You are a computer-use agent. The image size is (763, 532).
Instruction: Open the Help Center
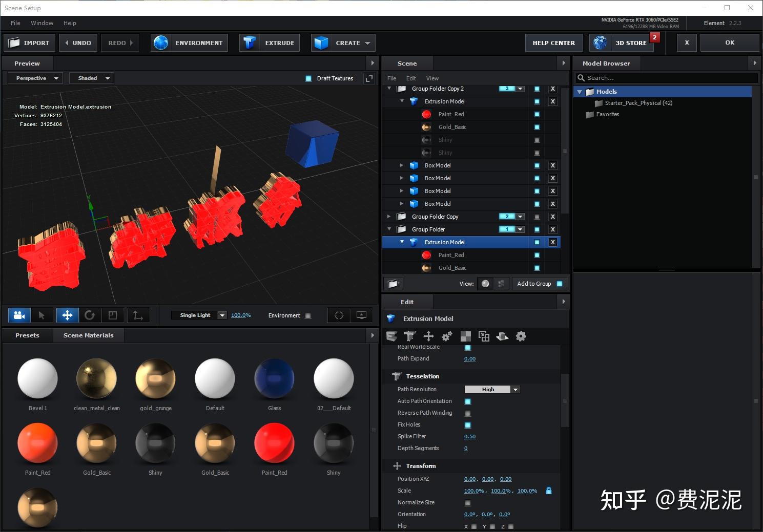[x=553, y=42]
